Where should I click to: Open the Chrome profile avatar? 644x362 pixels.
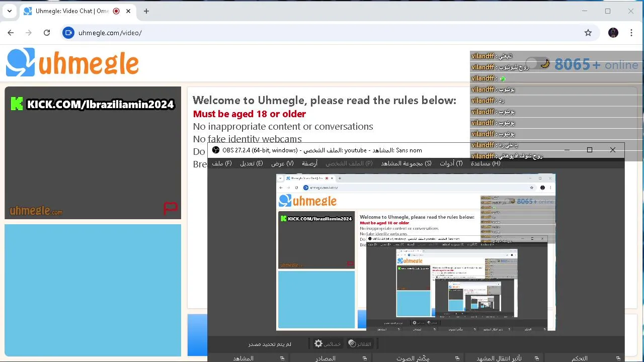(x=613, y=33)
